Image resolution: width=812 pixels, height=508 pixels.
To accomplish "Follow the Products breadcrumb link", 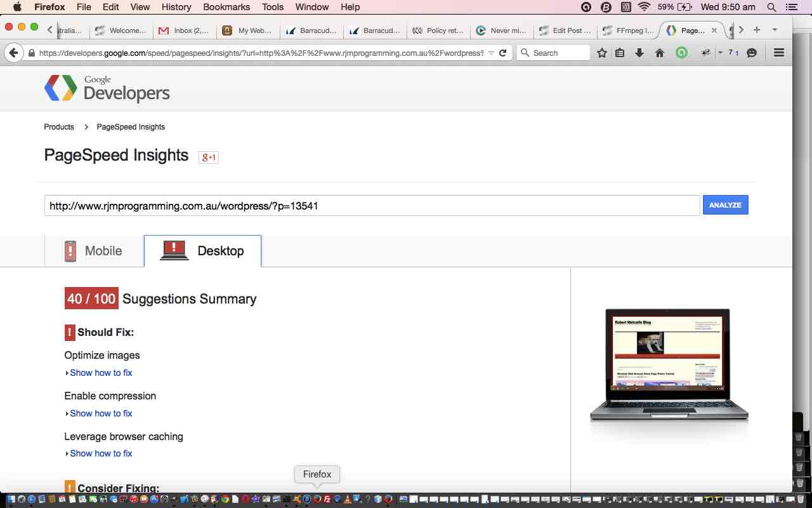I will coord(59,127).
